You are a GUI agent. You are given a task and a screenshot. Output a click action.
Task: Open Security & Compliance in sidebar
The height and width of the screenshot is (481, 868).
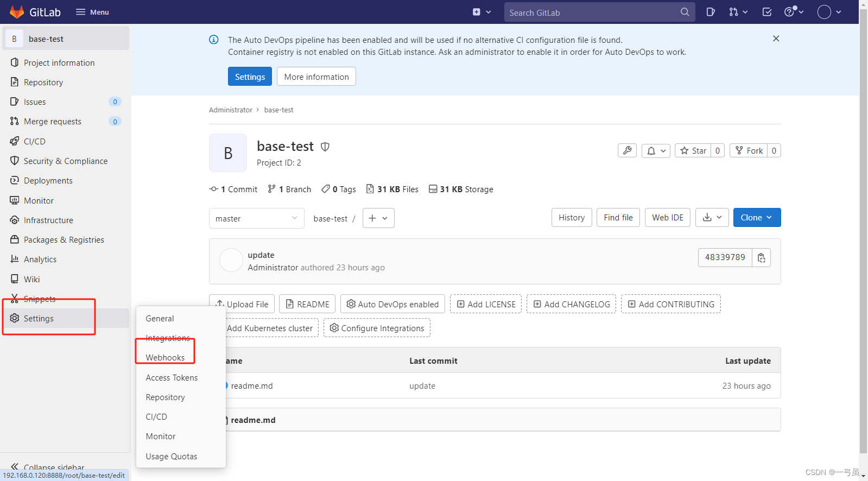(x=66, y=161)
